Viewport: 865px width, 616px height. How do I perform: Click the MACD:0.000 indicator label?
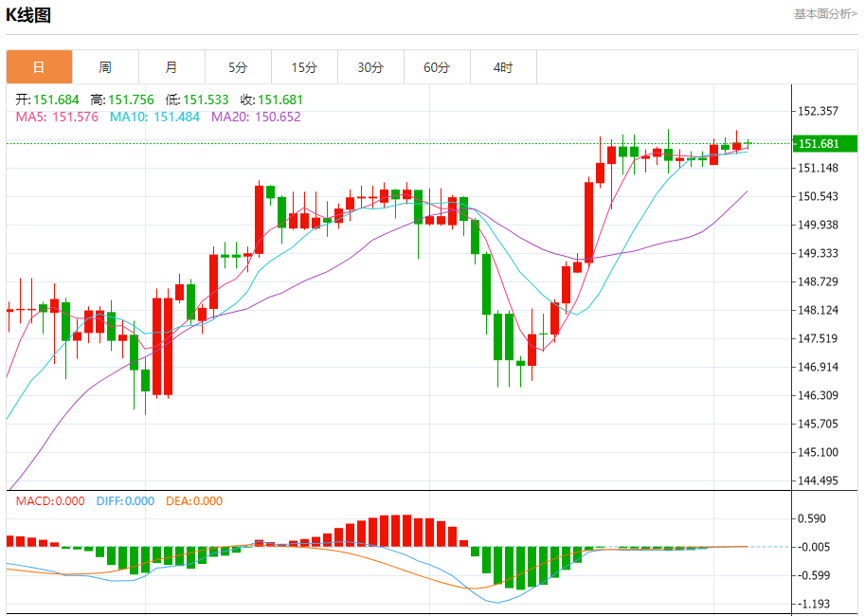pos(50,501)
